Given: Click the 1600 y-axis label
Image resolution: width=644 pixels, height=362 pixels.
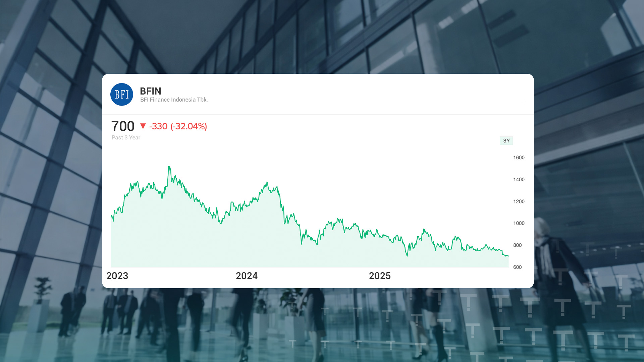Looking at the screenshot, I should click(519, 158).
